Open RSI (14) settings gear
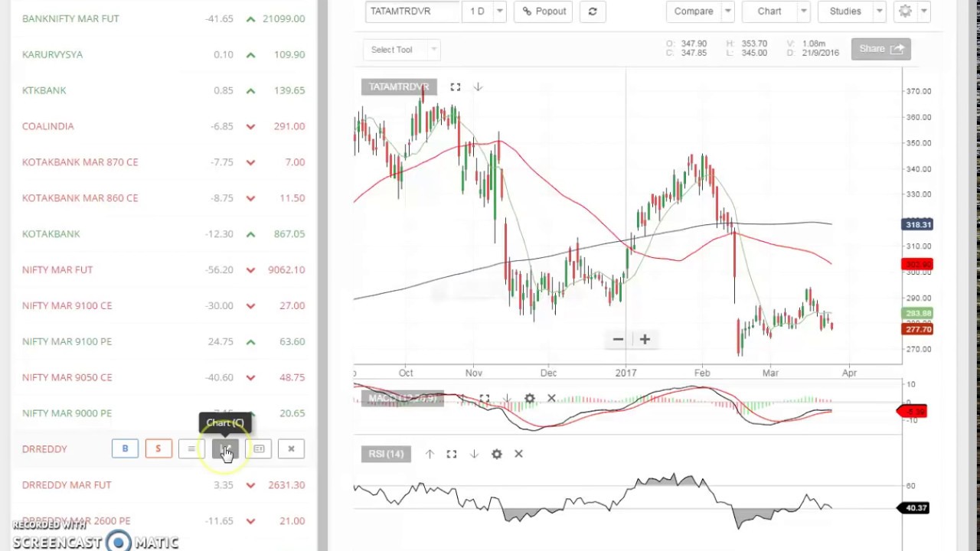 click(497, 454)
